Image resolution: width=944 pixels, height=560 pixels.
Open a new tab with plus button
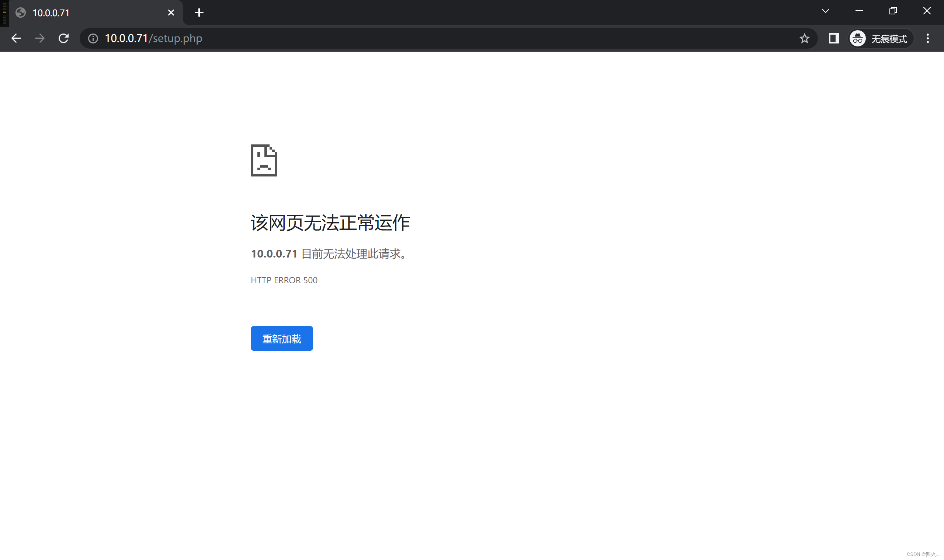point(199,13)
